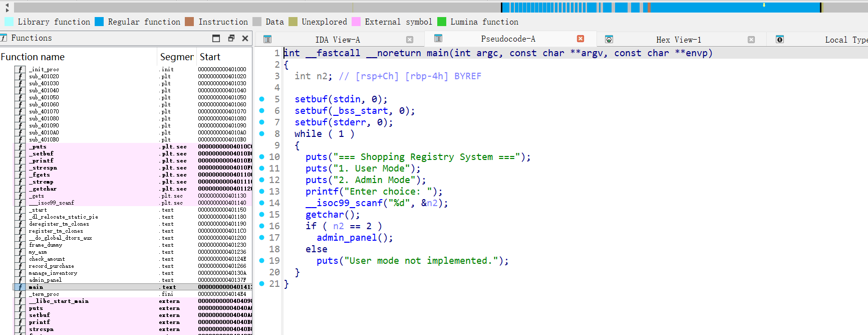Click the Functions panel title icon
The image size is (868, 335).
(x=4, y=38)
